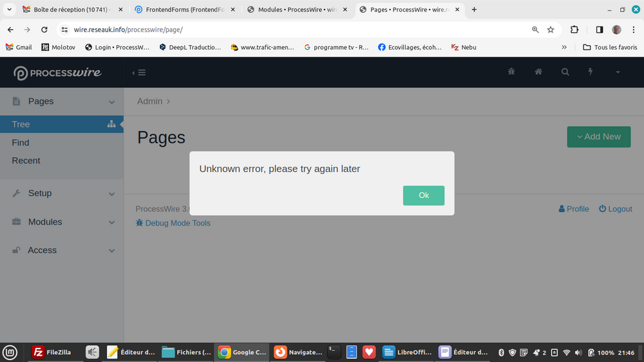
Task: Expand the Pages sidebar section
Action: tap(62, 101)
